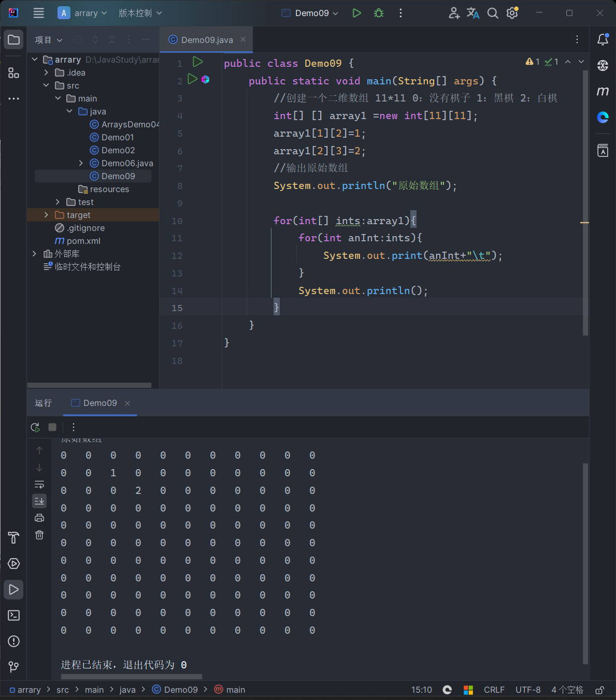Toggle scroll to end in console
This screenshot has width=616, height=700.
click(39, 501)
